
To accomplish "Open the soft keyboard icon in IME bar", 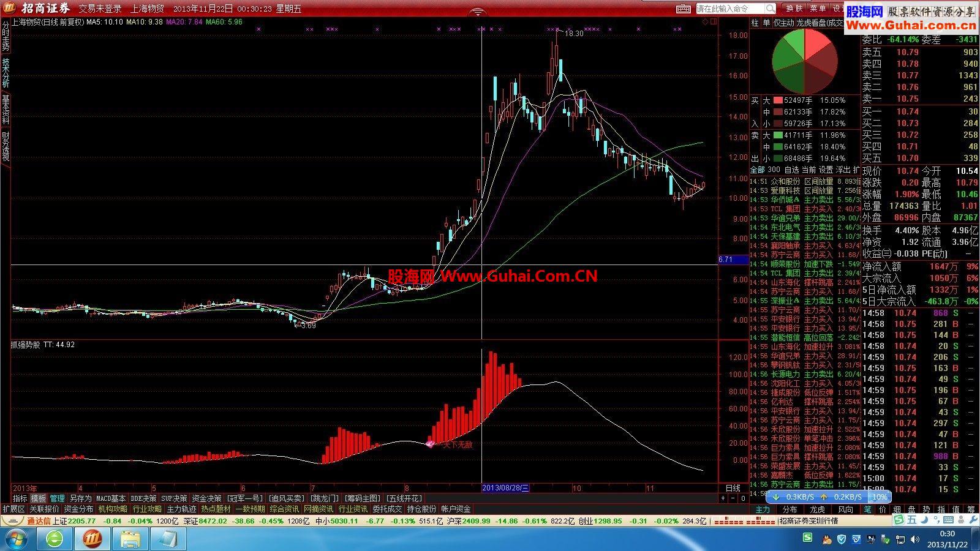I will pyautogui.click(x=949, y=520).
